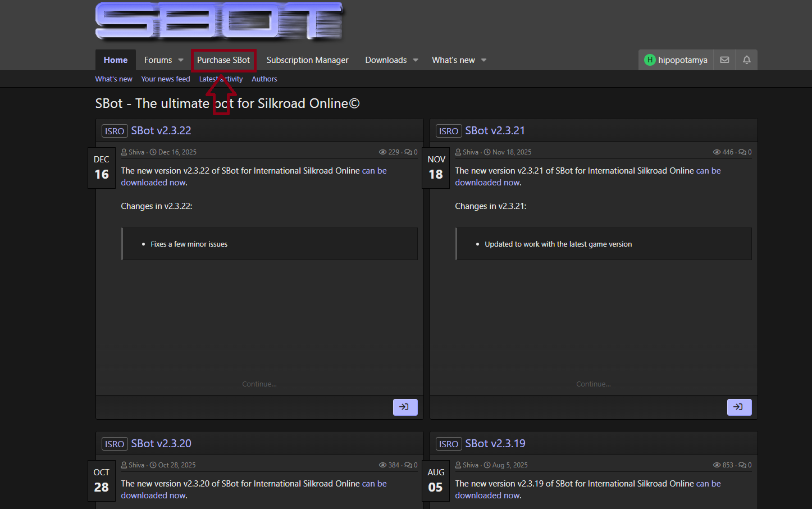The width and height of the screenshot is (812, 509).
Task: Open Your news feed link
Action: click(x=166, y=79)
